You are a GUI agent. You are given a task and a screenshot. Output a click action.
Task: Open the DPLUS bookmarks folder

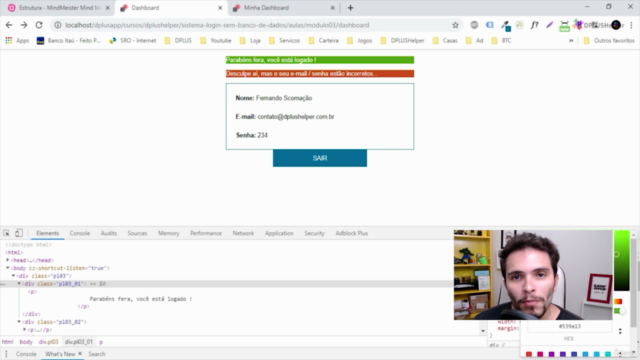click(178, 40)
